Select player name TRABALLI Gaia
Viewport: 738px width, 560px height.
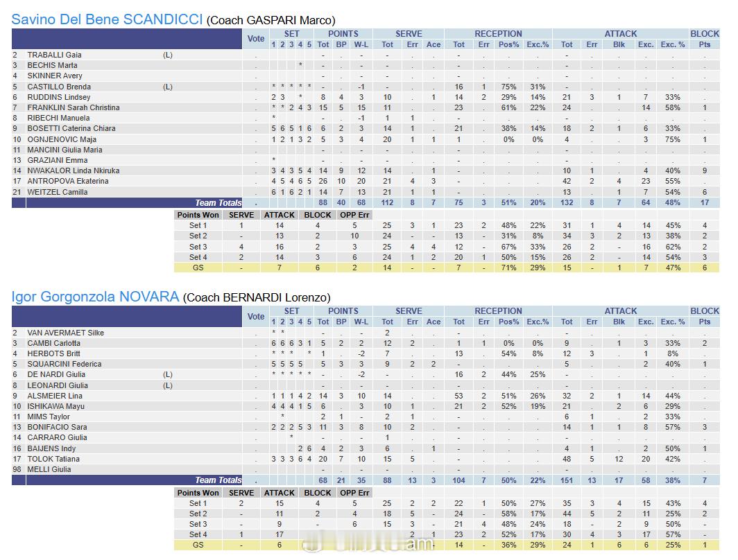pyautogui.click(x=54, y=55)
